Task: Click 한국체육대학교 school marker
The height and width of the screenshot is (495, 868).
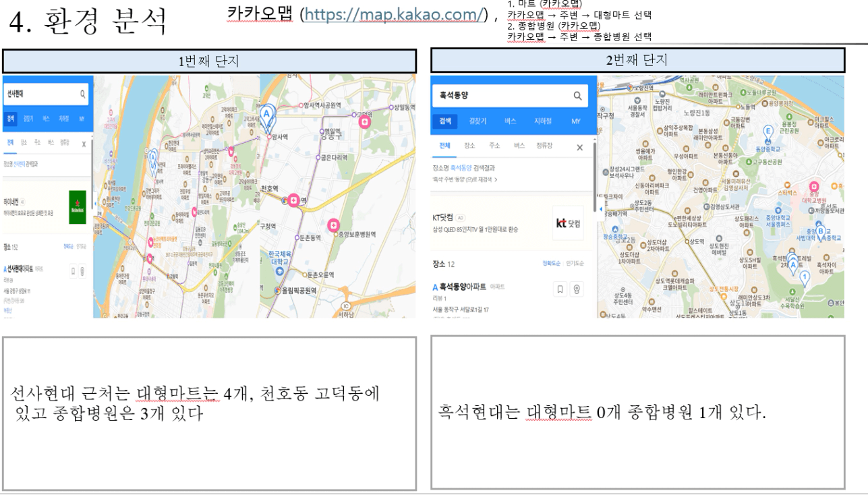Action: (x=280, y=271)
